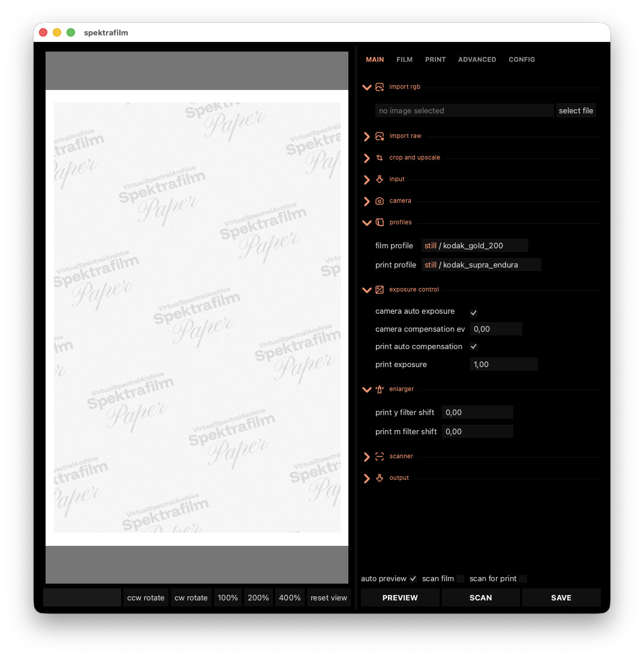
Task: Toggle the auto preview checkbox
Action: (413, 579)
